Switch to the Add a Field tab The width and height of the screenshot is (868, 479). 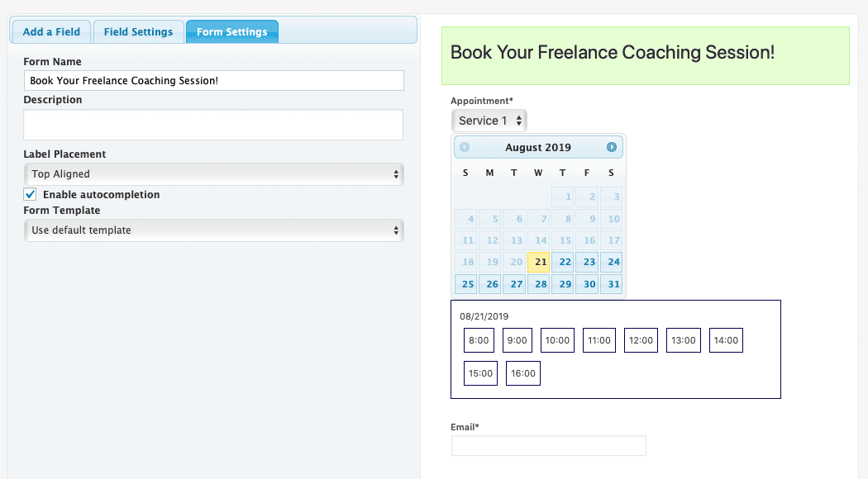click(x=50, y=31)
